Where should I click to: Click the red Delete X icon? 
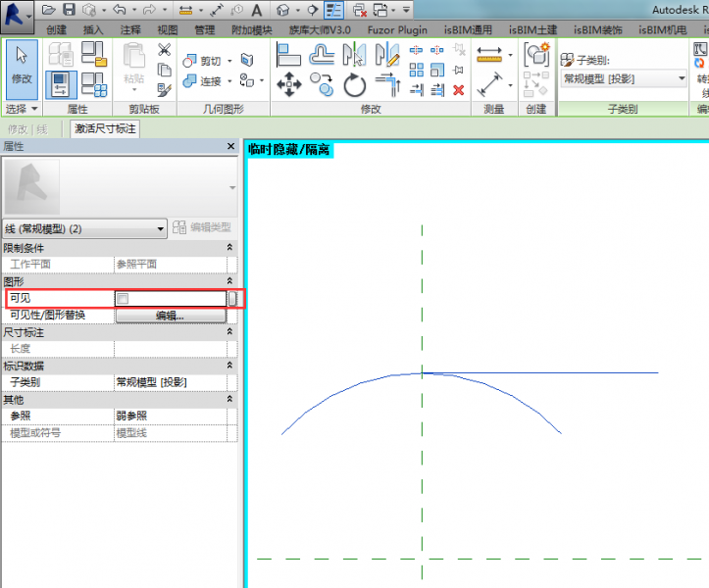458,90
